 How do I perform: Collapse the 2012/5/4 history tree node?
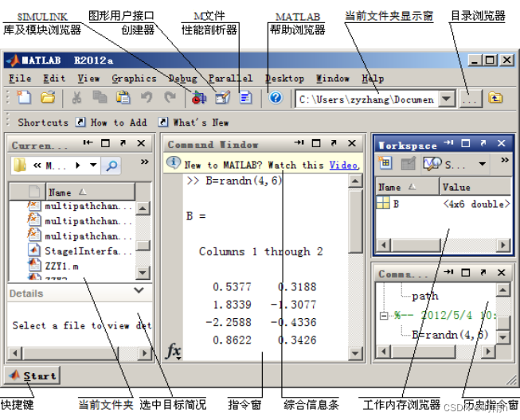pyautogui.click(x=384, y=315)
